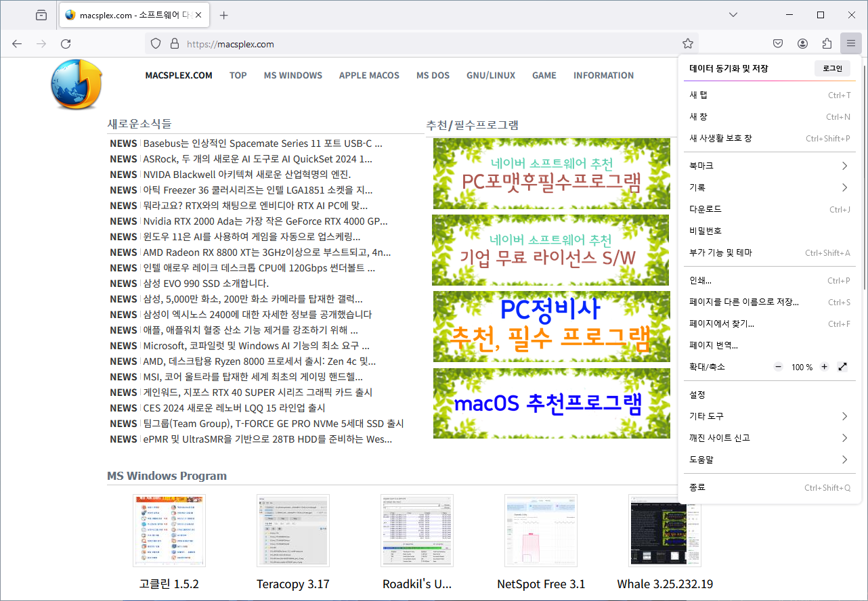Open APPLE MACOS nav link
Image resolution: width=868 pixels, height=601 pixels.
pyautogui.click(x=369, y=75)
